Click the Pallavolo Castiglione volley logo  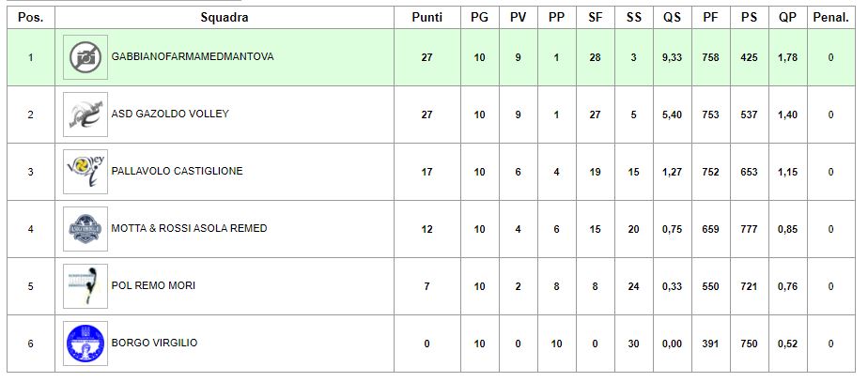pos(85,172)
